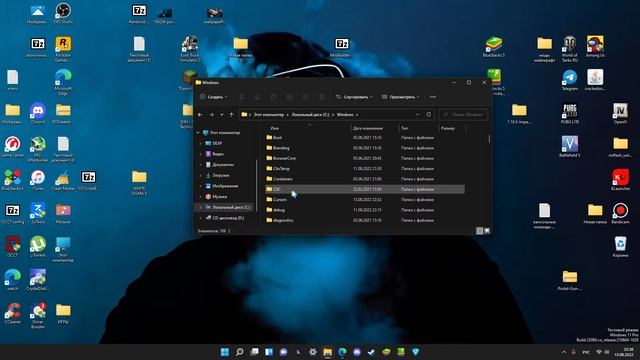The height and width of the screenshot is (360, 640).
Task: Select the Boot folder row
Action: (364, 138)
